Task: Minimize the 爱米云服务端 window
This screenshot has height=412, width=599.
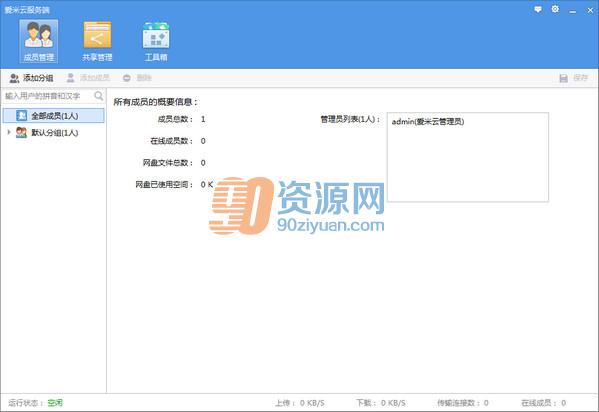Action: [x=572, y=11]
